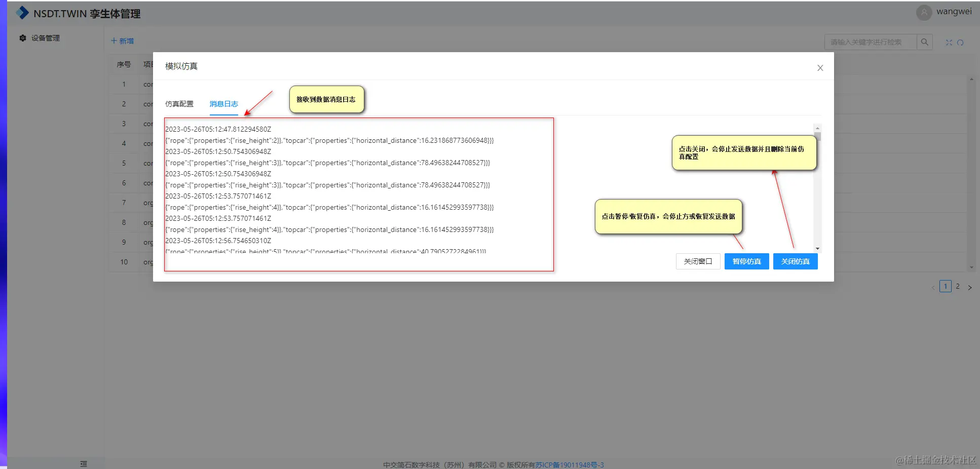Image resolution: width=980 pixels, height=469 pixels.
Task: Close the 模拟仿真 dialog with the X
Action: (x=820, y=68)
